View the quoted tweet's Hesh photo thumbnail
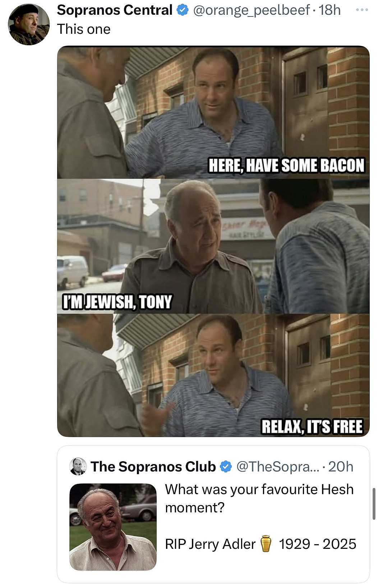 point(113,527)
